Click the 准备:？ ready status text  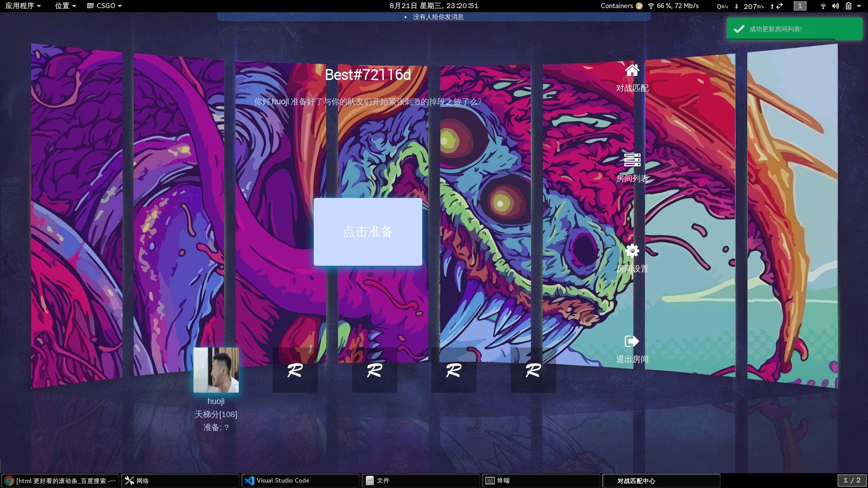(216, 427)
